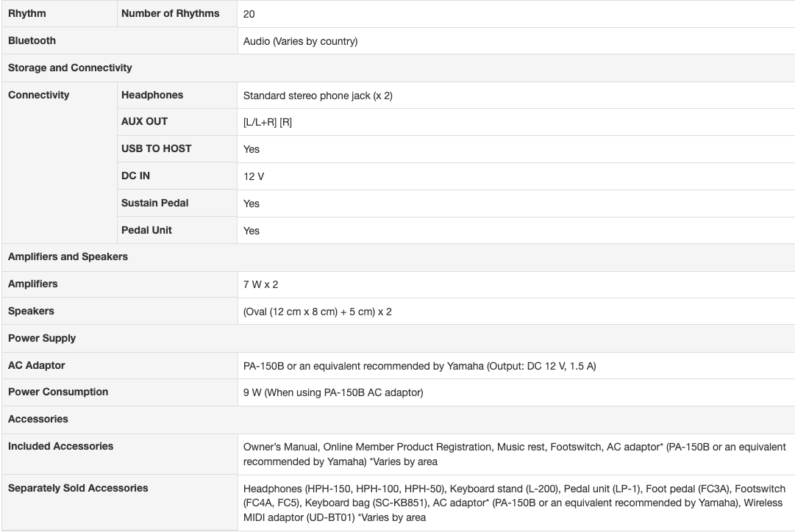
Task: Click the DC IN label
Action: (135, 176)
